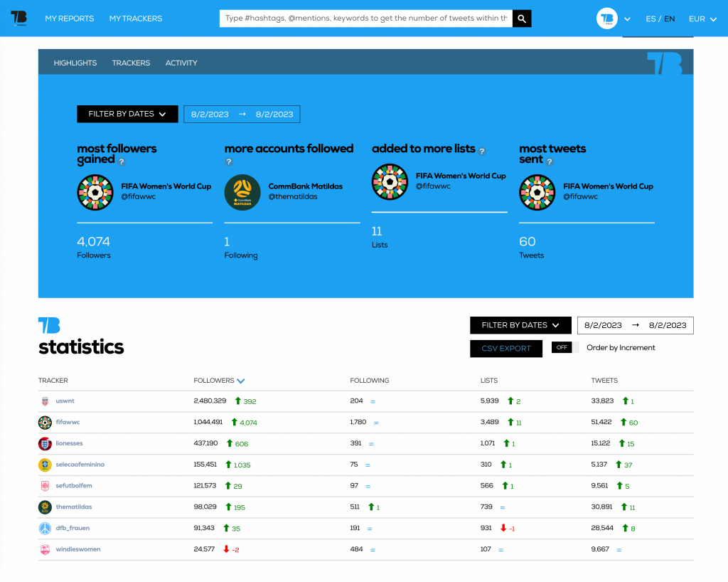Viewport: 728px width, 582px height.
Task: Click the CSV EXPORT button
Action: point(505,348)
